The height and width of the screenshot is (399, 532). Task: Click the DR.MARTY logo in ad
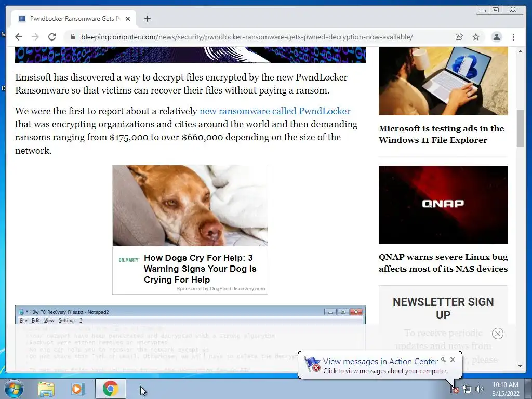coord(129,260)
